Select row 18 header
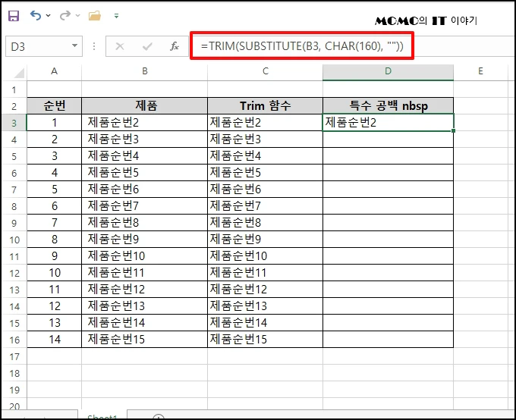 coord(14,373)
